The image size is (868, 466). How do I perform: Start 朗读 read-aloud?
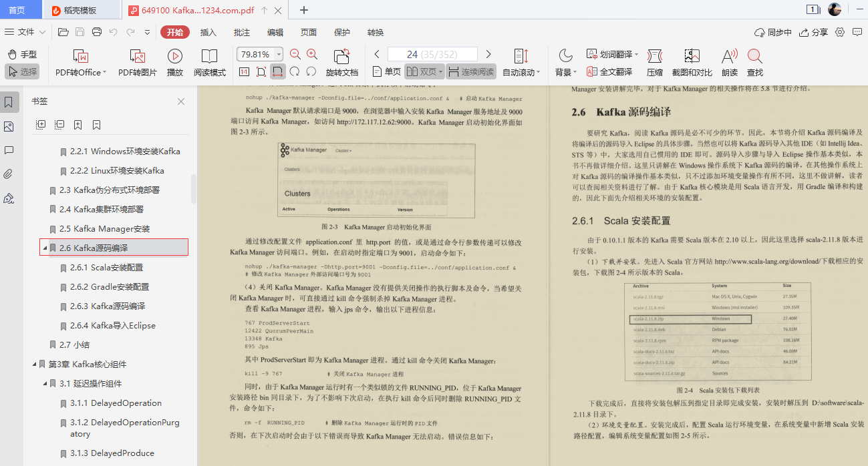(x=730, y=62)
